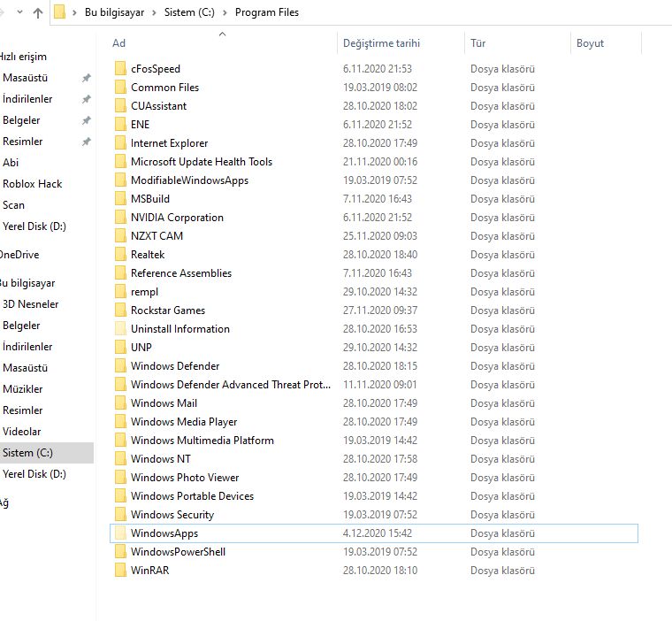Click the Up one level arrow button
Screen dimensions: 672x621
(38, 13)
